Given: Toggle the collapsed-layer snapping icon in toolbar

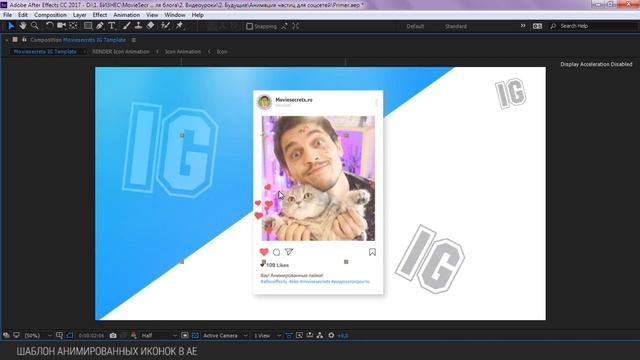Looking at the screenshot, I should click(x=296, y=26).
